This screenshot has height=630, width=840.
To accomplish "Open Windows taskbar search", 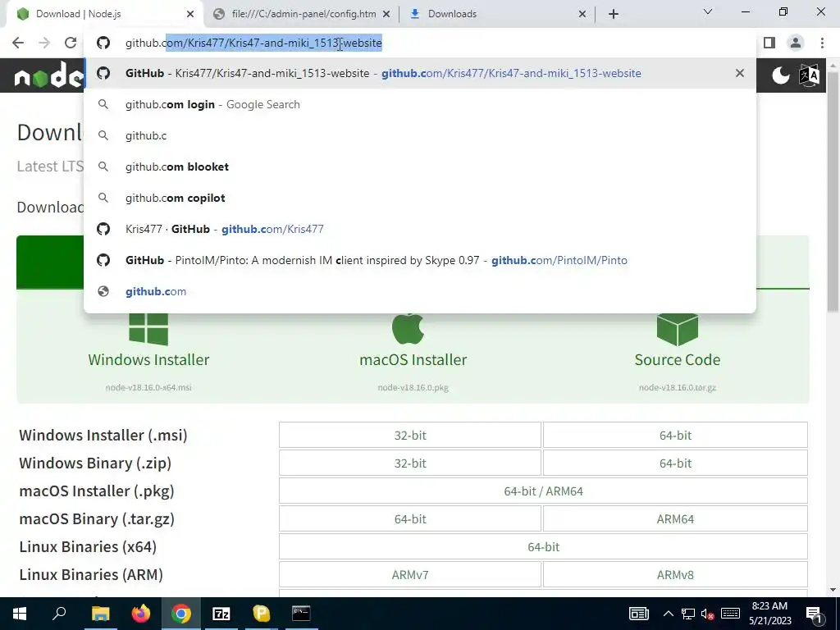I will [x=59, y=614].
